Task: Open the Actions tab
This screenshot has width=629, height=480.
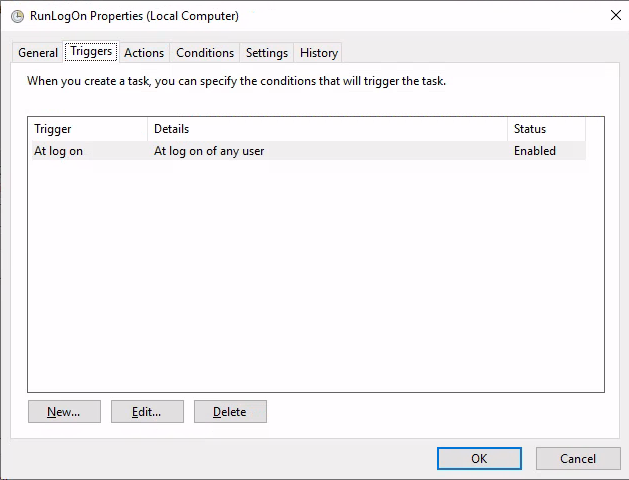Action: [144, 53]
